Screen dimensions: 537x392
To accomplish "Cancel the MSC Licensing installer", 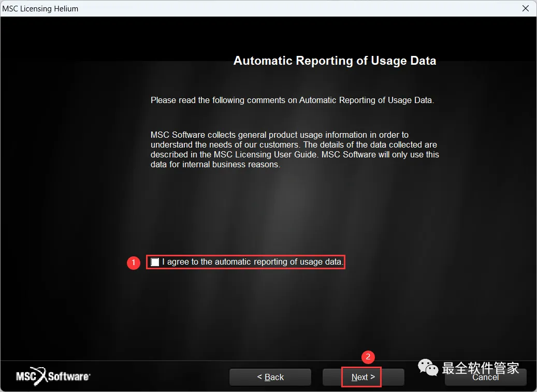I will (485, 378).
